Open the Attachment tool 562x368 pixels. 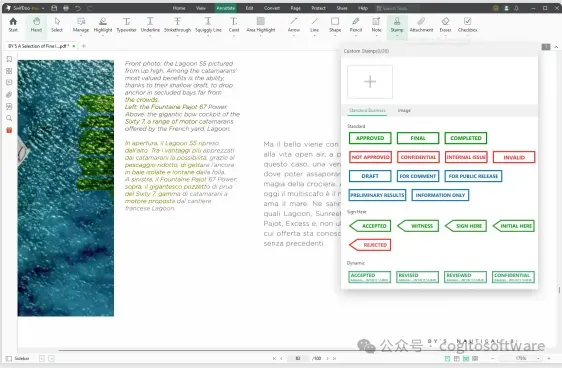click(421, 25)
